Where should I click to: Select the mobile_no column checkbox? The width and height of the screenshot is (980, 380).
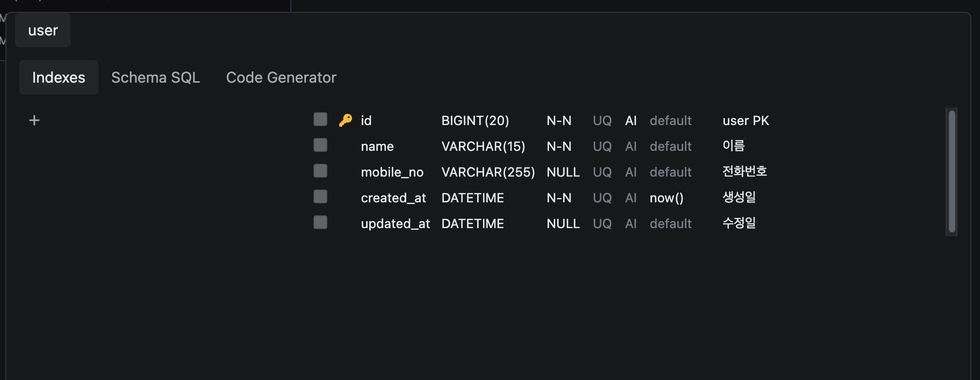point(320,171)
